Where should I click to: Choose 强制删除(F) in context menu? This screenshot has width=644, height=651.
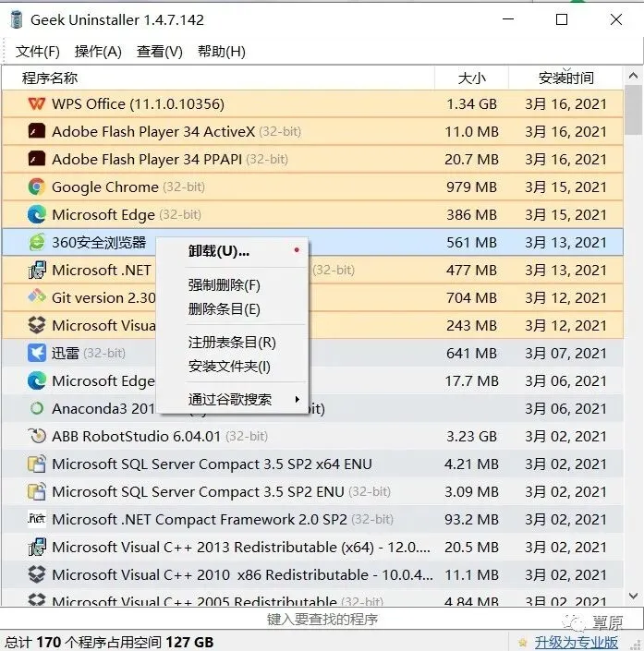click(232, 284)
